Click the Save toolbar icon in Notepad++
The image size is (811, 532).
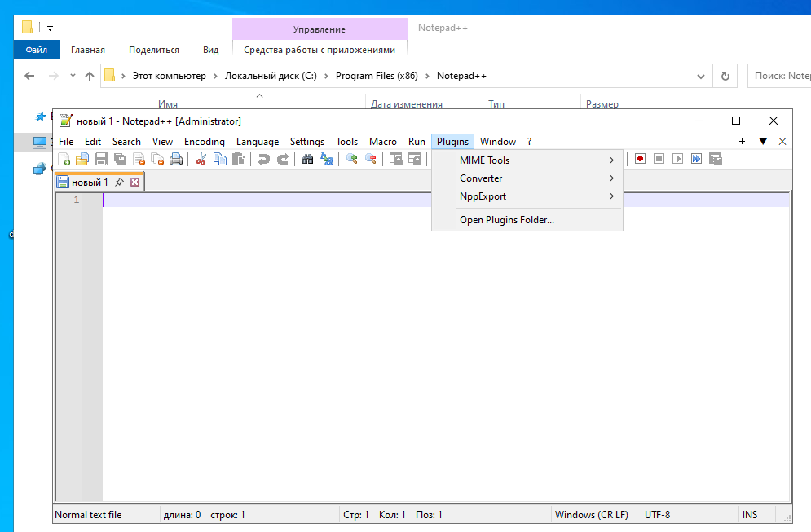[101, 159]
